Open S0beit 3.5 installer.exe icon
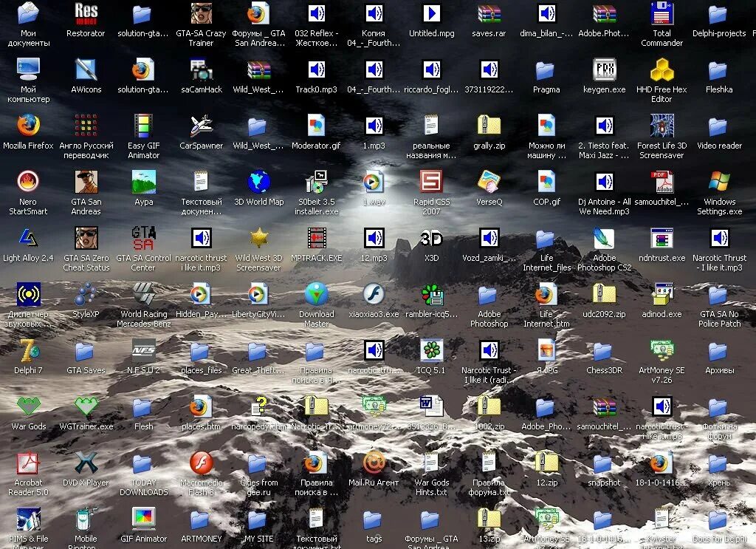The width and height of the screenshot is (756, 549). pos(316,182)
